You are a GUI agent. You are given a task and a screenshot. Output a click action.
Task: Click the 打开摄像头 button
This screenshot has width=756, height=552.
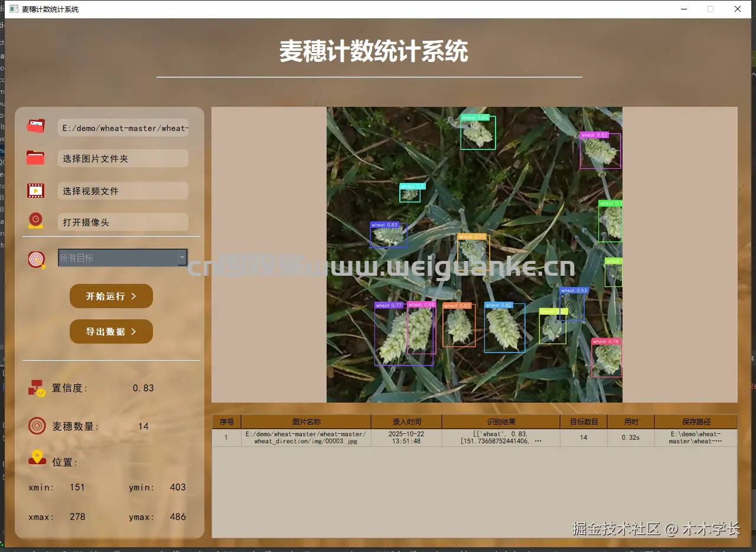click(x=123, y=221)
